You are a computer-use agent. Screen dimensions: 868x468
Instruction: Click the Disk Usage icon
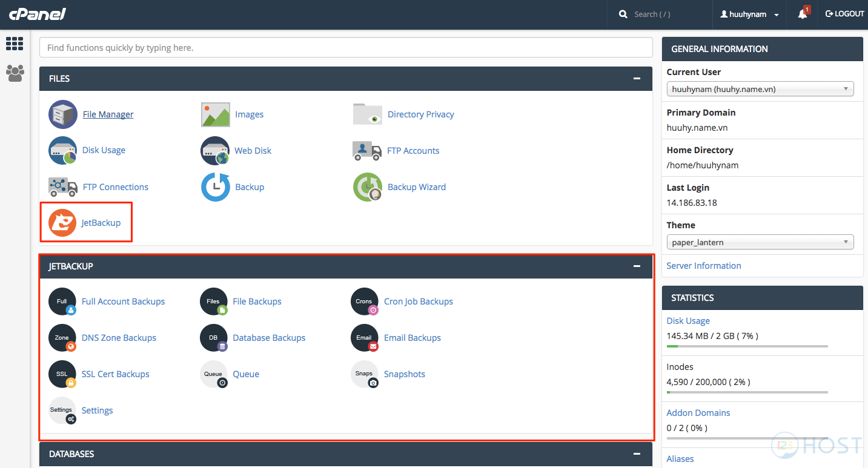(63, 150)
